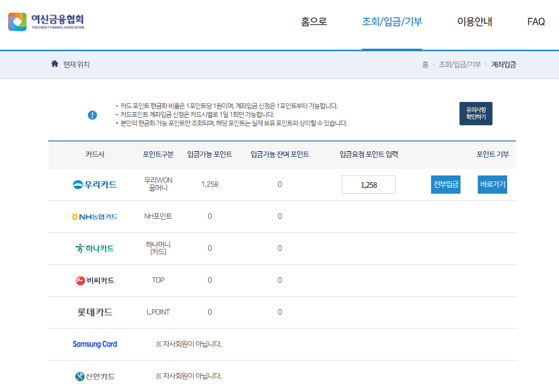Click the Samsung Card logo

point(95,344)
